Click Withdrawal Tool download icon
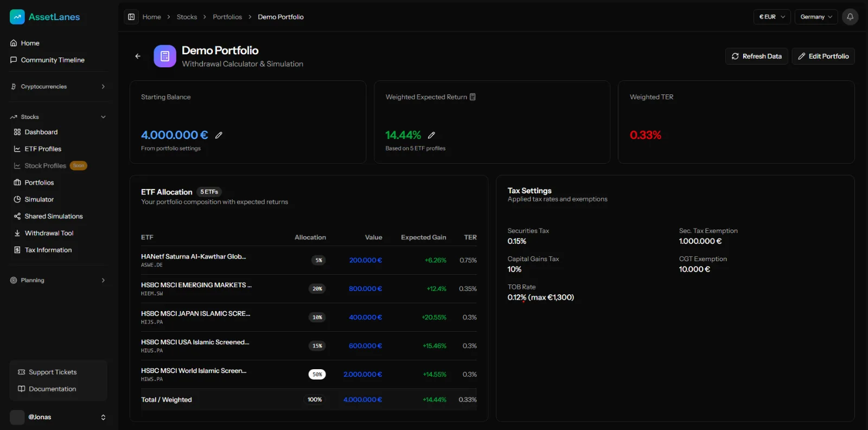The height and width of the screenshot is (430, 868). point(17,233)
